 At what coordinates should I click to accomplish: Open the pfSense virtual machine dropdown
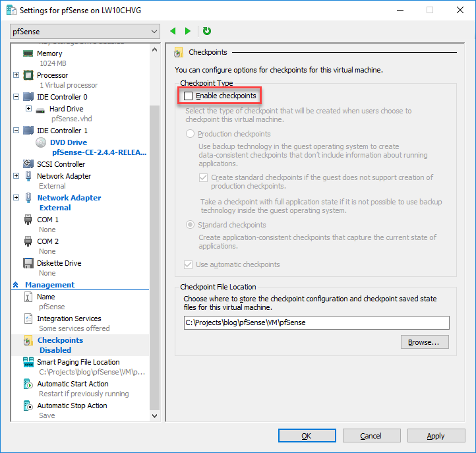[85, 31]
